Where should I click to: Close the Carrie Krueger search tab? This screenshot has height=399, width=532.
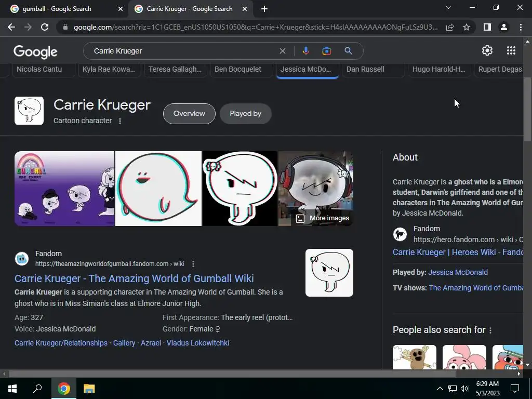point(245,9)
